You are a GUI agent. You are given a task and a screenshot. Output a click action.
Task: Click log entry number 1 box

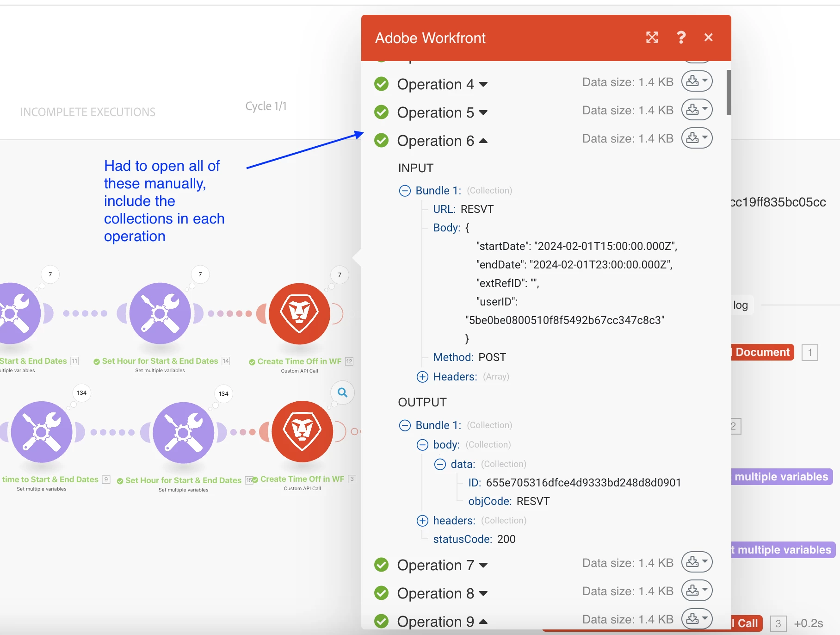810,353
